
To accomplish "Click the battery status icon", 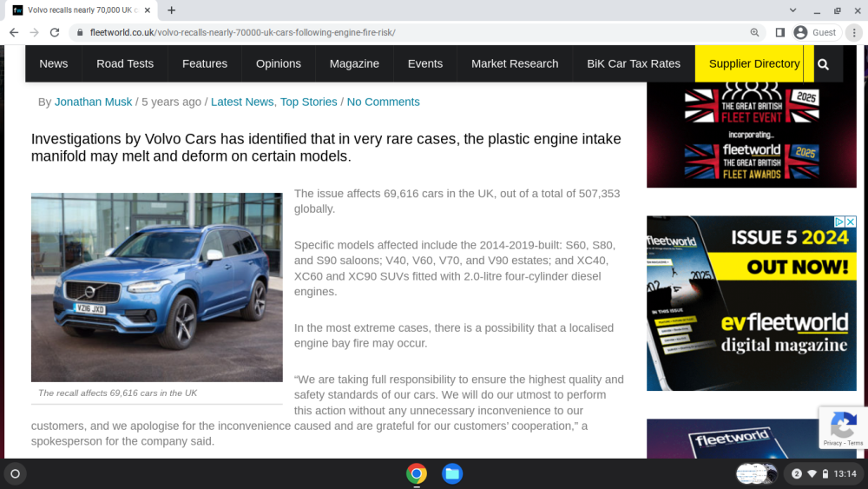I will [x=825, y=474].
